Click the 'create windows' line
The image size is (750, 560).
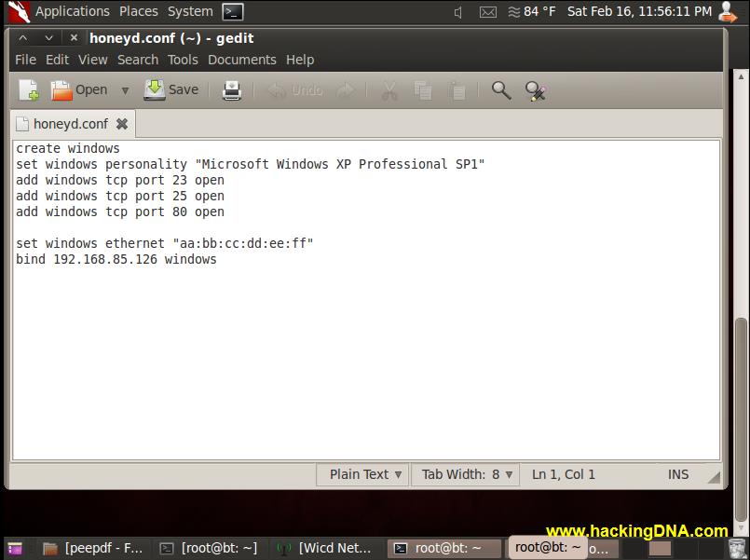[x=68, y=148]
